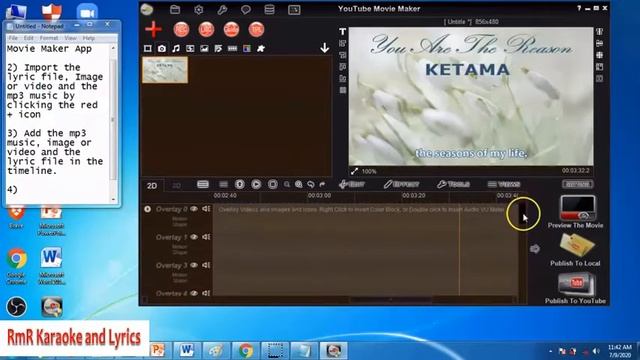Click the redo arrow on timeline toolbar
Screen dimensions: 640x360
pyautogui.click(x=322, y=184)
